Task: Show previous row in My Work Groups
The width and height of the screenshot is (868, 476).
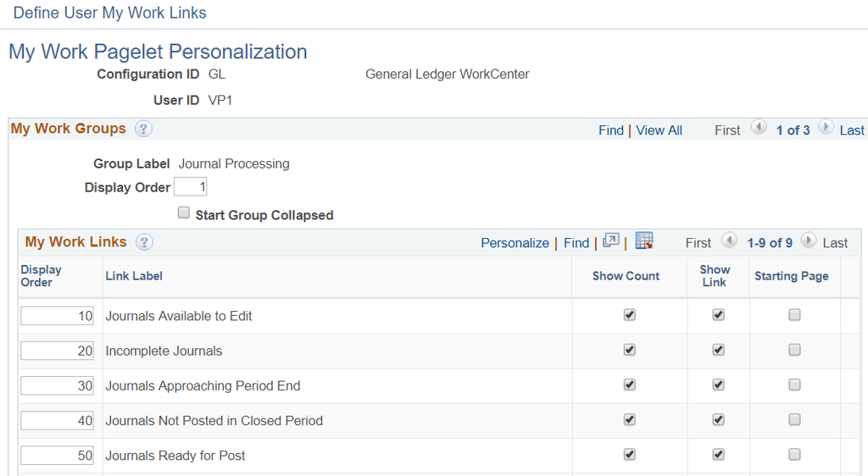Action: tap(759, 128)
